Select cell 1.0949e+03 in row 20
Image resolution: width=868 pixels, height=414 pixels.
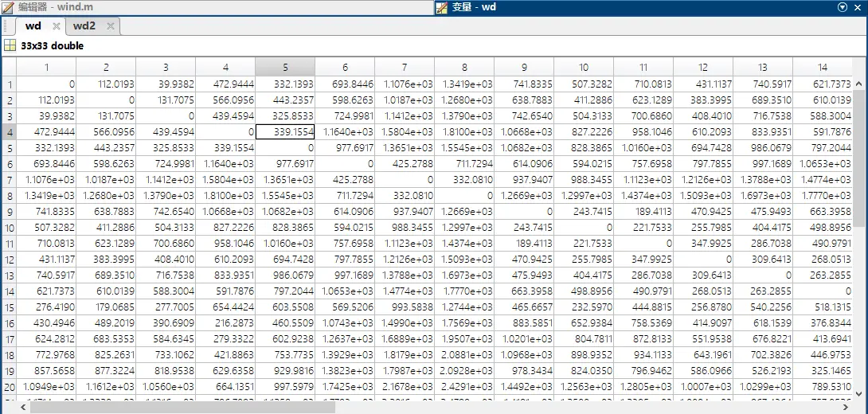(46, 387)
